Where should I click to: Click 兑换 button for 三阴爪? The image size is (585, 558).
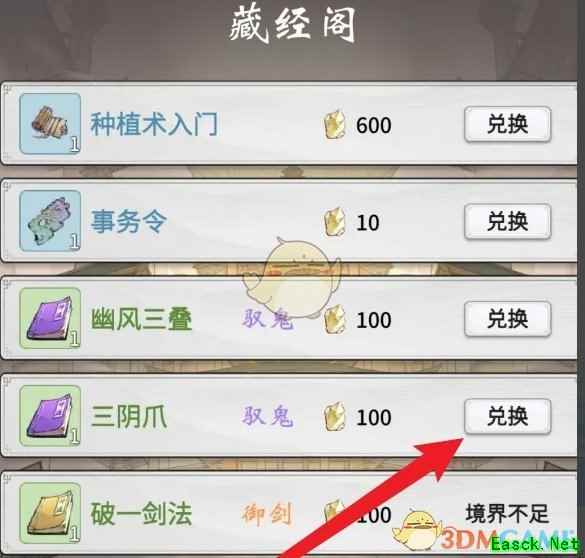(x=508, y=416)
